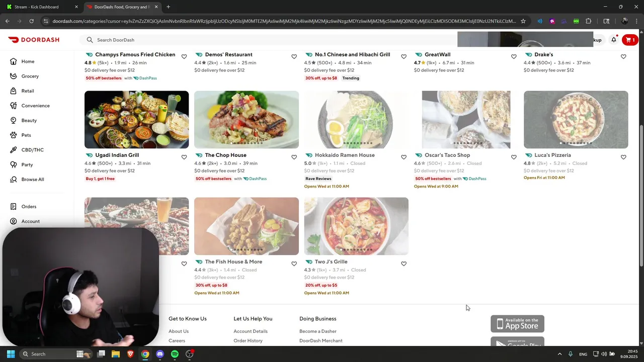Favorite Hokkaido Ramen House
Viewport: 644px width, 362px height.
(404, 157)
